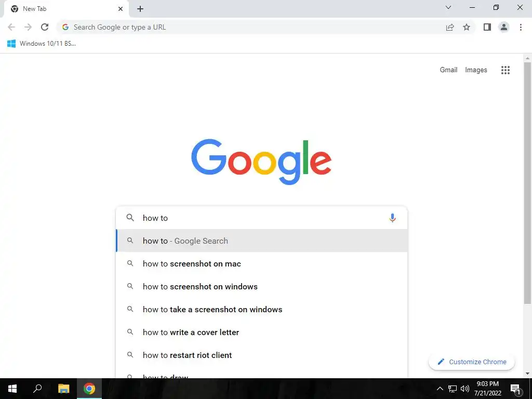Screen dimensions: 532x399
Task: Bookmark this tab with the star icon
Action: pyautogui.click(x=467, y=27)
